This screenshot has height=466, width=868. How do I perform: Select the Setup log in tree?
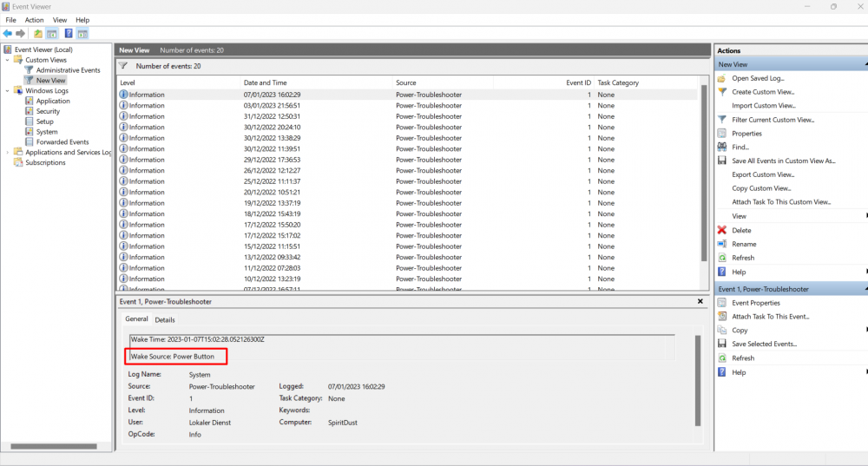45,121
